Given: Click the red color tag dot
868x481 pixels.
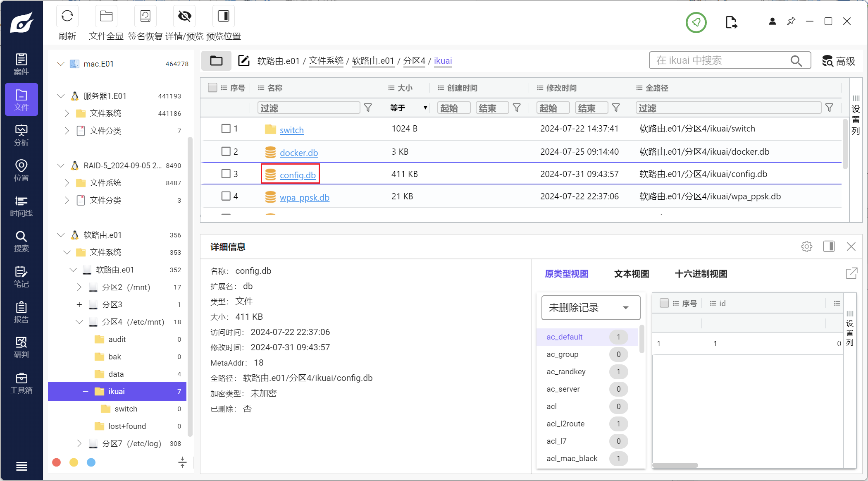Looking at the screenshot, I should (x=57, y=462).
